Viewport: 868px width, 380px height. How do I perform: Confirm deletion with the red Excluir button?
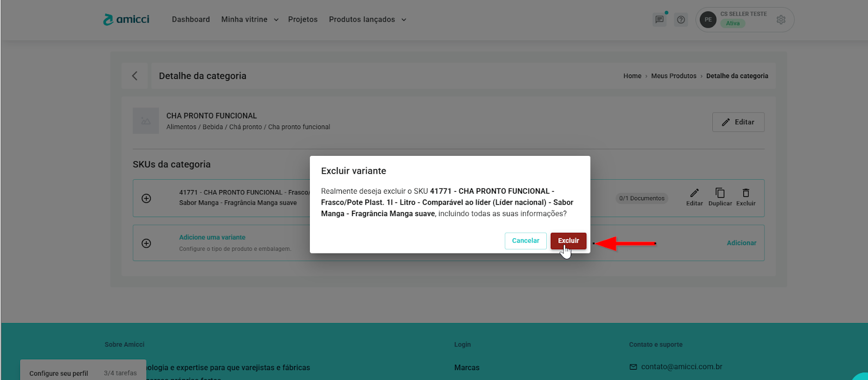[x=568, y=240]
